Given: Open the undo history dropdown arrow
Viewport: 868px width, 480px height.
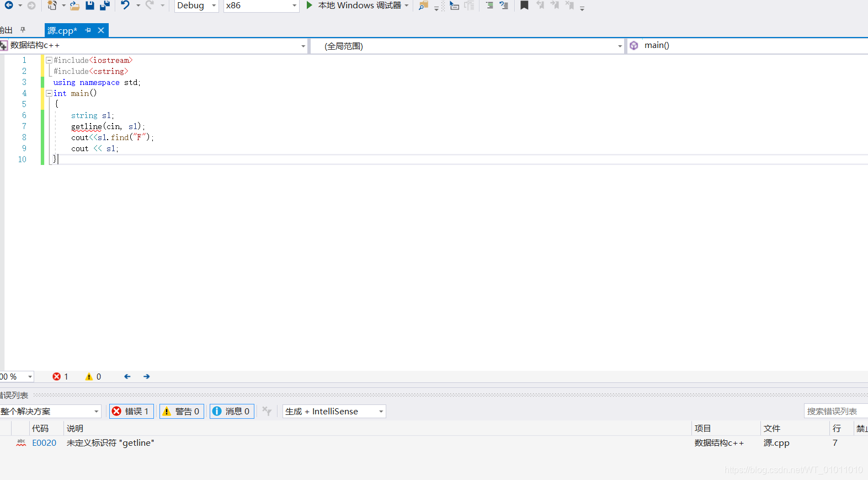Looking at the screenshot, I should (x=138, y=6).
